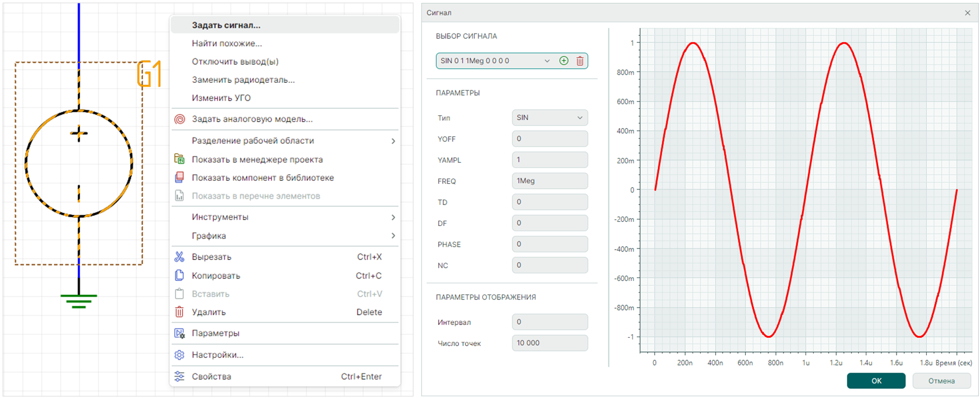
Task: Click the Delete trash icon in menu
Action: pyautogui.click(x=180, y=312)
